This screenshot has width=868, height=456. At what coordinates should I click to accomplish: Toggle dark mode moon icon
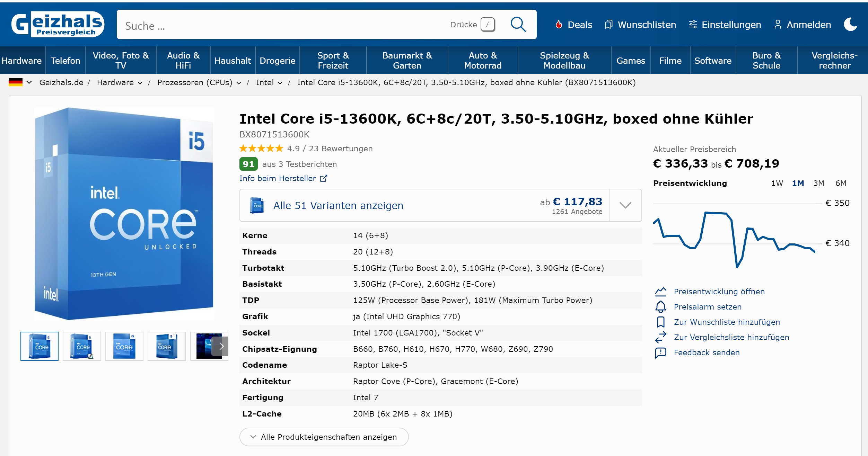(x=850, y=25)
